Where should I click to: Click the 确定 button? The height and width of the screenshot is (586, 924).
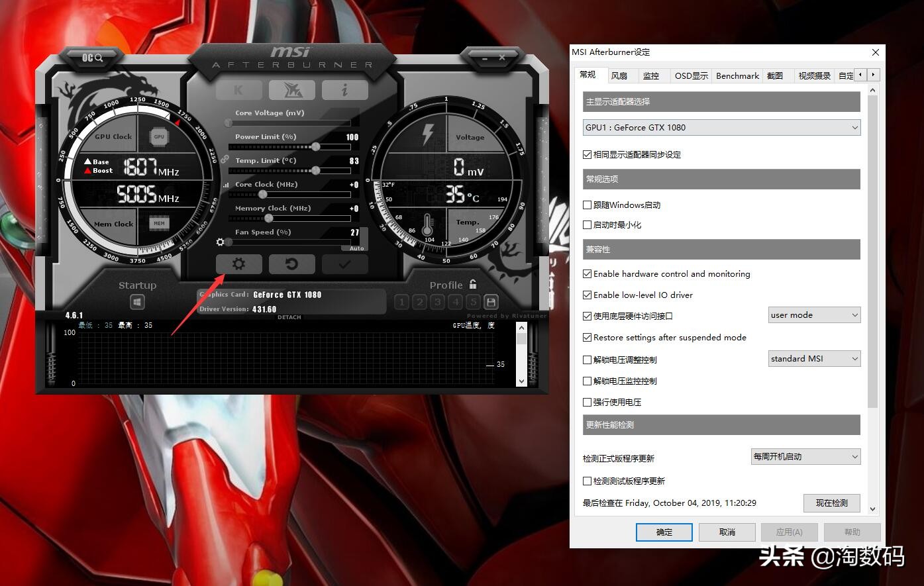click(664, 532)
